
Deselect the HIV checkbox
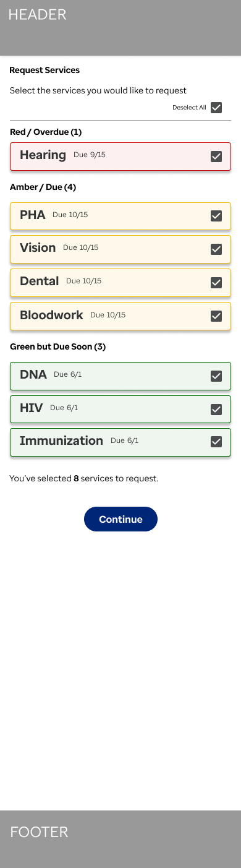(x=216, y=409)
